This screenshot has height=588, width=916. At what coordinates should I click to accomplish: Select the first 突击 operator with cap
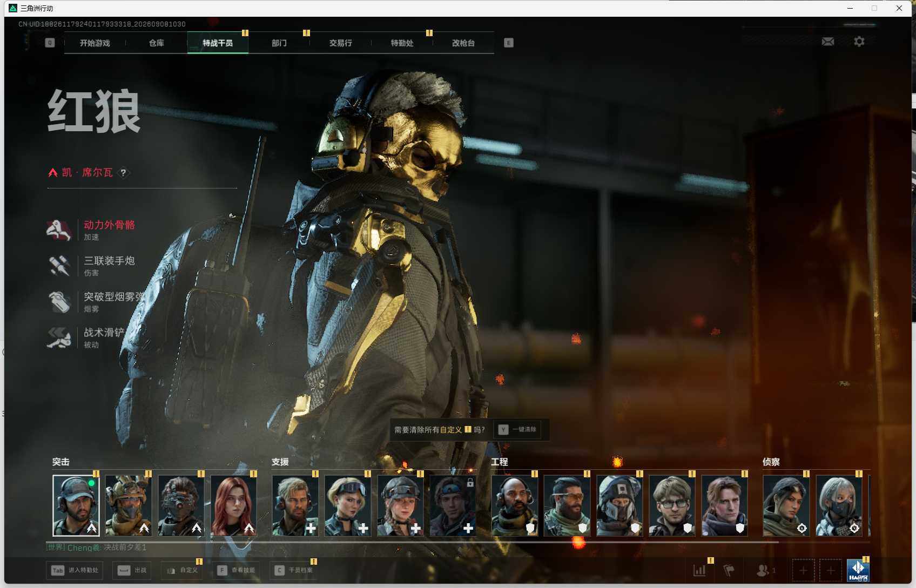click(76, 505)
